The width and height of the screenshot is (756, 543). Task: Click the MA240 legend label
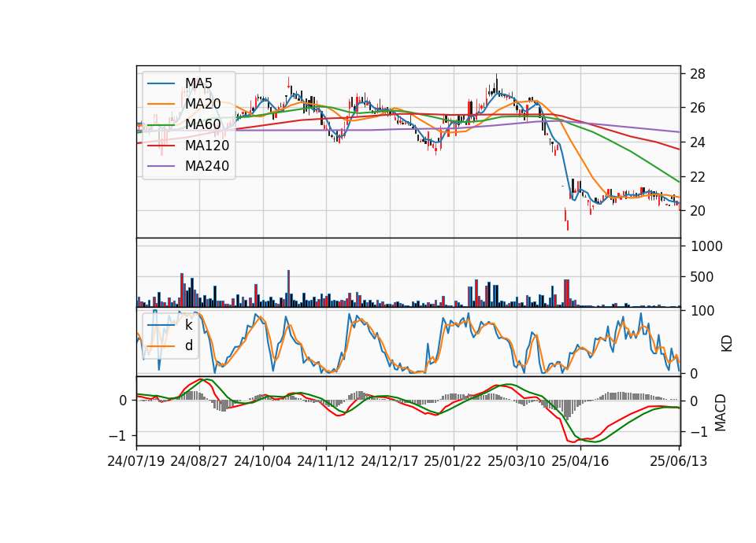207,166
